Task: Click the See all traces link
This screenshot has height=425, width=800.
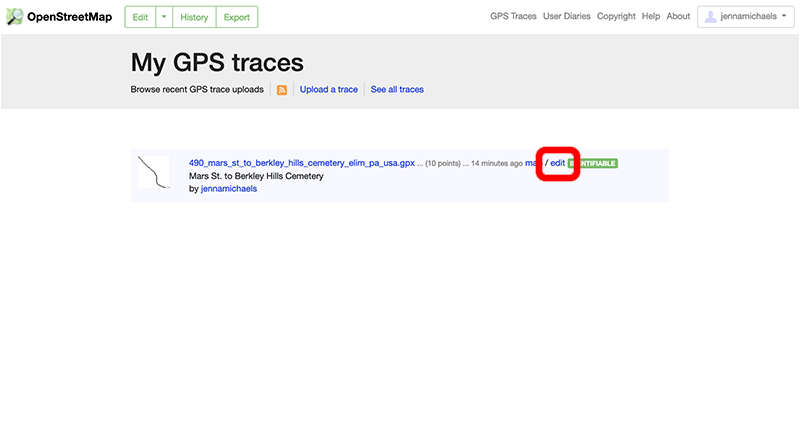Action: (397, 89)
